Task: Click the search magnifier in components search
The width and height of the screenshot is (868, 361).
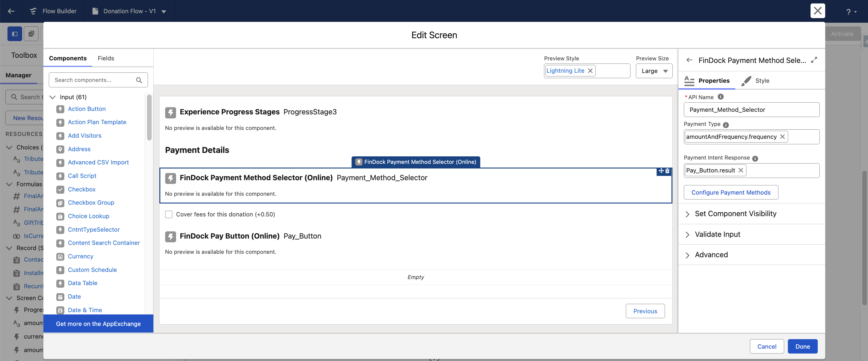Action: [x=139, y=80]
